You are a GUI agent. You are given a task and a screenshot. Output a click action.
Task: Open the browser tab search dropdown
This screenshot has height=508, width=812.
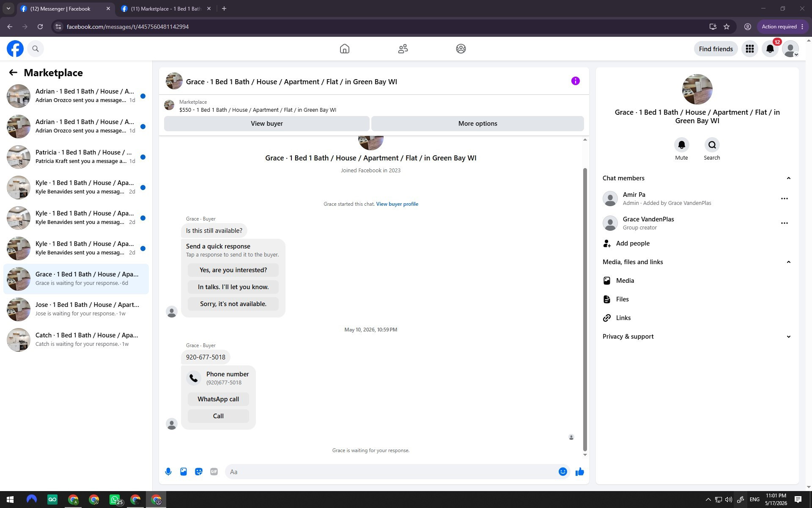click(x=8, y=8)
